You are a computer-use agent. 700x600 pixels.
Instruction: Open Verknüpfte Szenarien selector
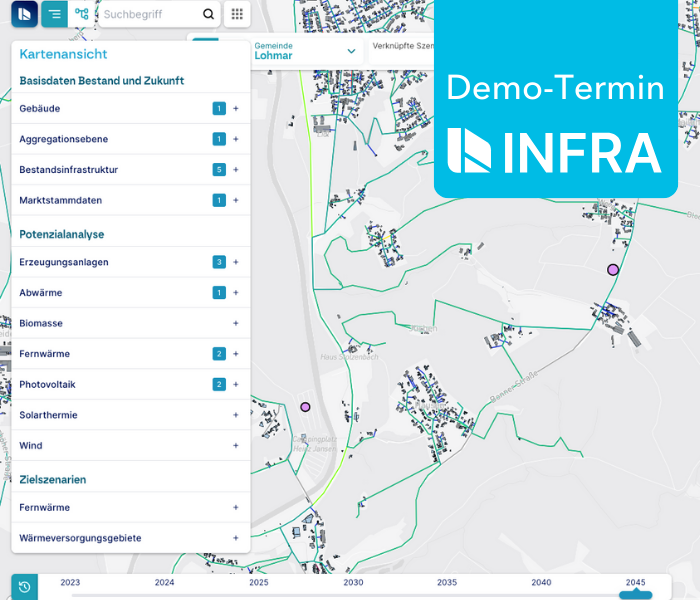pos(402,51)
